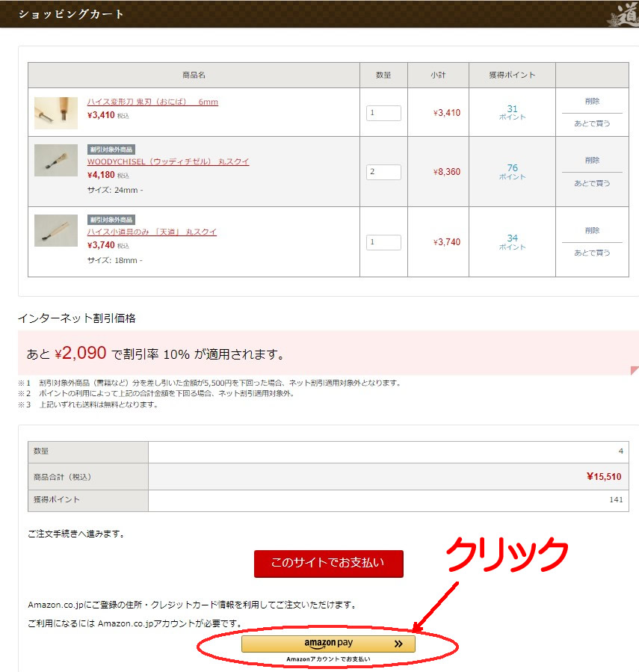Viewport: 639px width, 672px height.
Task: Edit quantity field for the ¥3,410 item
Action: pyautogui.click(x=383, y=113)
